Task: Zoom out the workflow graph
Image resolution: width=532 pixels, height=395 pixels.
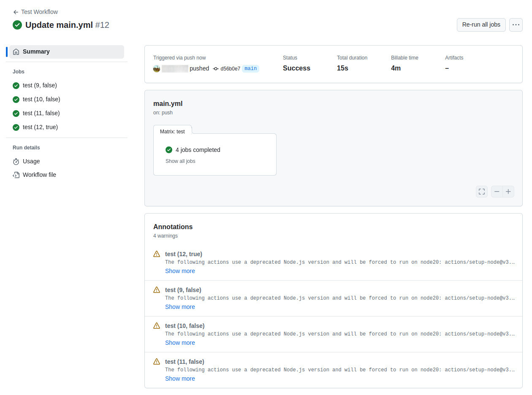Action: tap(497, 192)
